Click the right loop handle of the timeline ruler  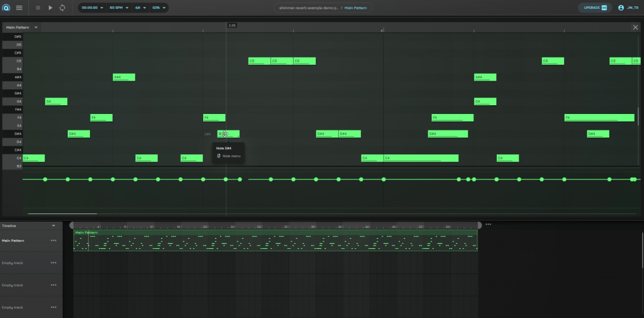pos(479,225)
